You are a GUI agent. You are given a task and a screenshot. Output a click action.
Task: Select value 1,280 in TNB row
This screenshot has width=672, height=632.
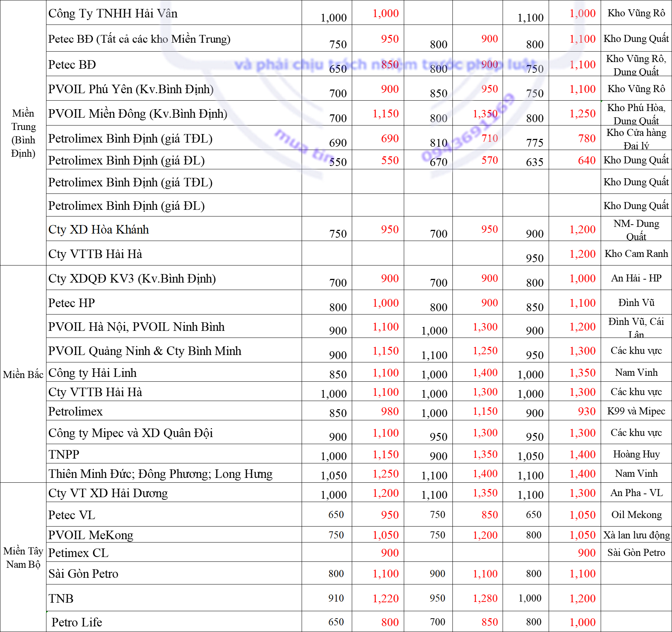[x=485, y=599]
